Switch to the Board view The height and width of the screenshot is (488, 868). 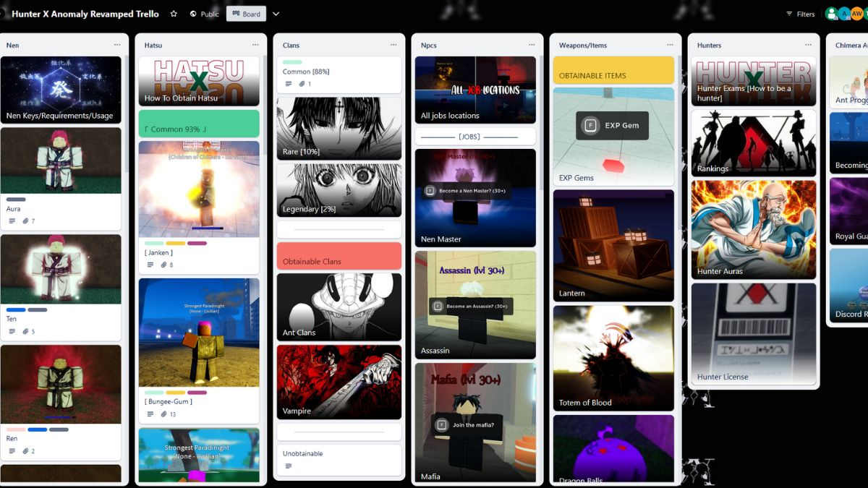[246, 13]
